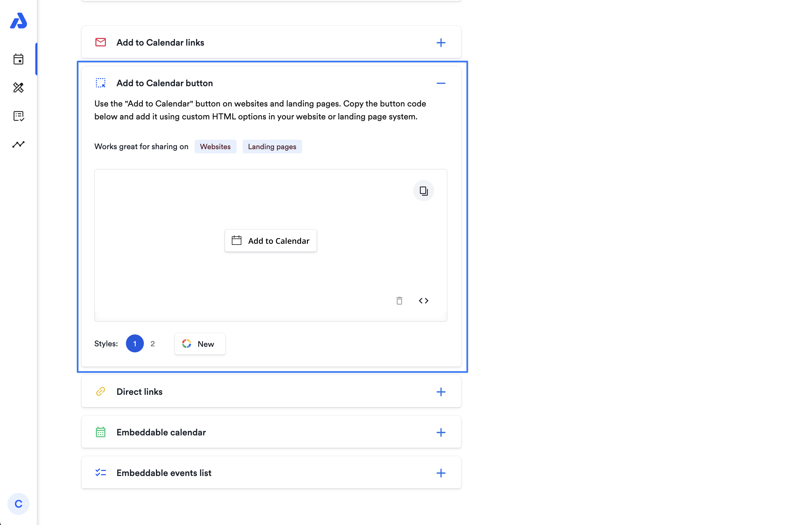The height and width of the screenshot is (525, 812).
Task: Open the RSVP checklist sidebar icon
Action: pos(18,116)
